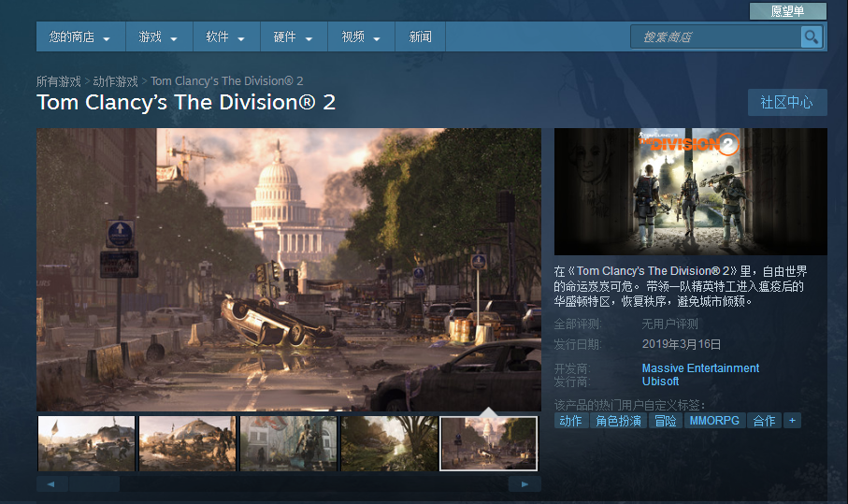Select the 角色扮演 tag

[618, 421]
